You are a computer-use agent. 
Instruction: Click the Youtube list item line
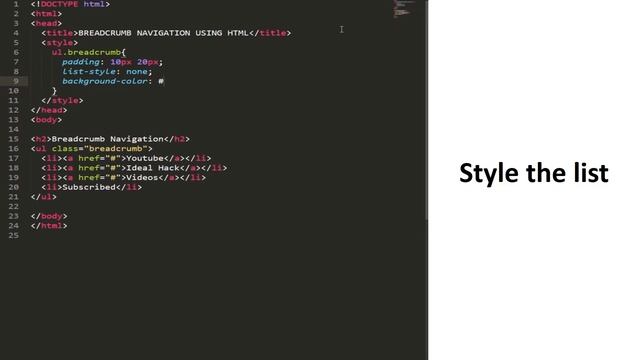click(x=126, y=158)
